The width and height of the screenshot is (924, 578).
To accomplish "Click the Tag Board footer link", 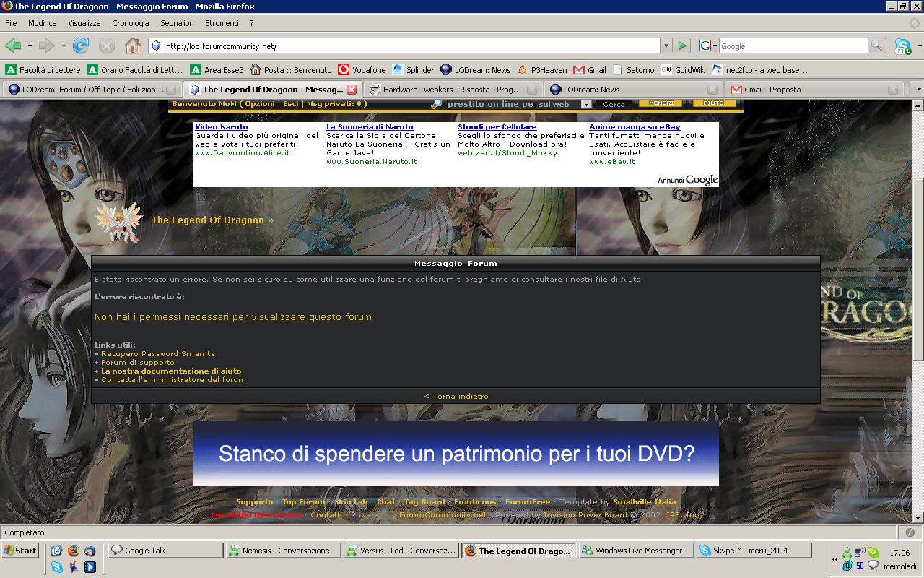I will (x=424, y=502).
